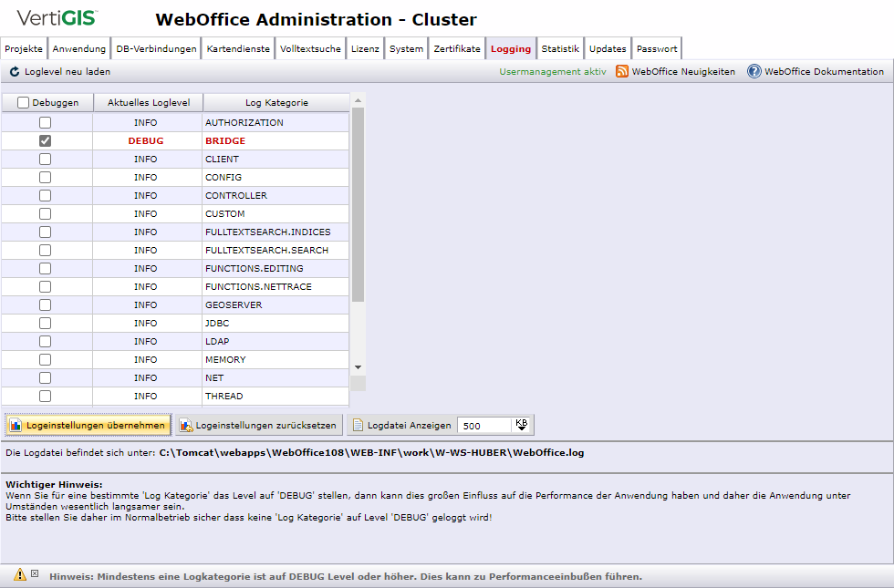Click the Log Kategorie column header
Screen dimensions: 894x588
click(x=276, y=102)
